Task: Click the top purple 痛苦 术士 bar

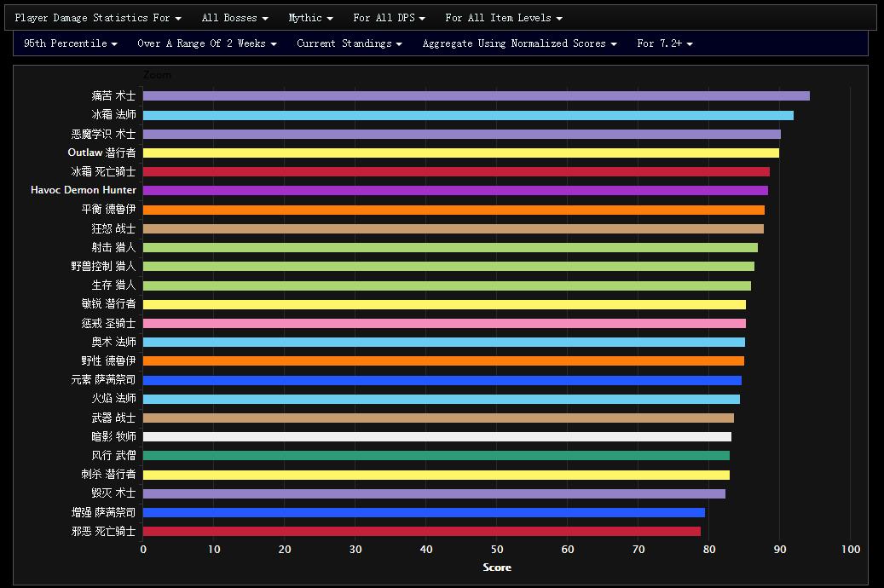Action: click(x=476, y=96)
